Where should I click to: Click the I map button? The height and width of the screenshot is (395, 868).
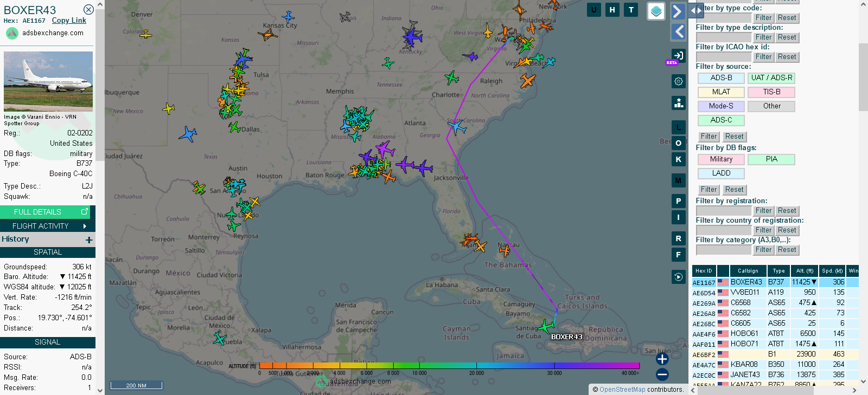[x=678, y=217]
